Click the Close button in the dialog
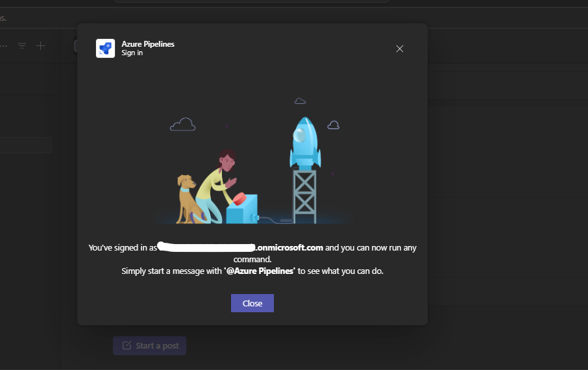588x370 pixels. [x=252, y=303]
